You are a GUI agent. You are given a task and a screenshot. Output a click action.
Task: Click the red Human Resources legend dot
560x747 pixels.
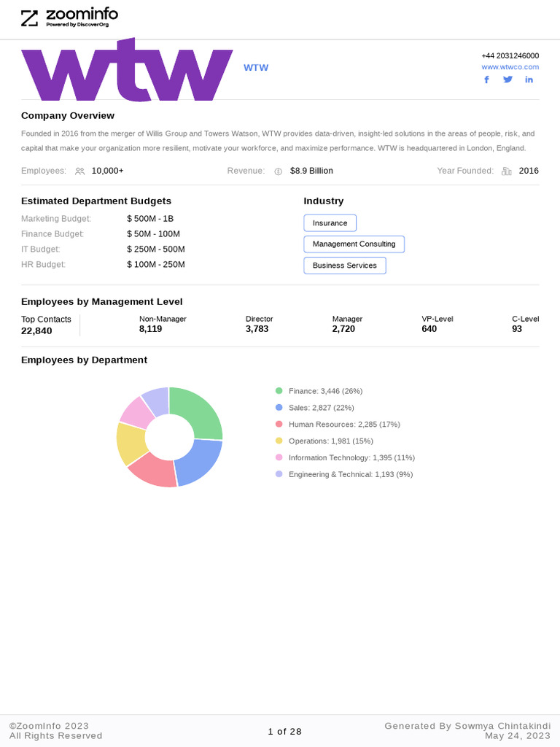pos(279,424)
